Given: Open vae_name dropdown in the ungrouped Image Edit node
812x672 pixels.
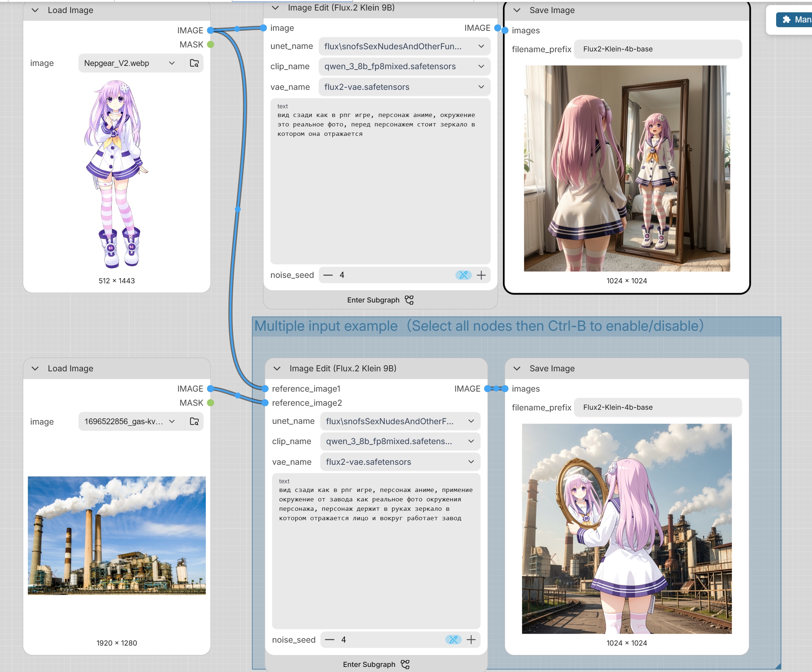Looking at the screenshot, I should tap(404, 87).
